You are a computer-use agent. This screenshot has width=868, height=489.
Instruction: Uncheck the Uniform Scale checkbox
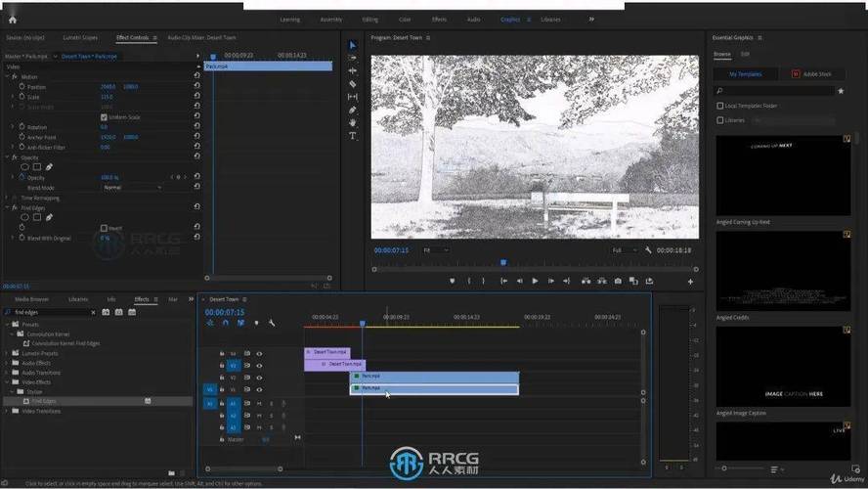coord(104,117)
